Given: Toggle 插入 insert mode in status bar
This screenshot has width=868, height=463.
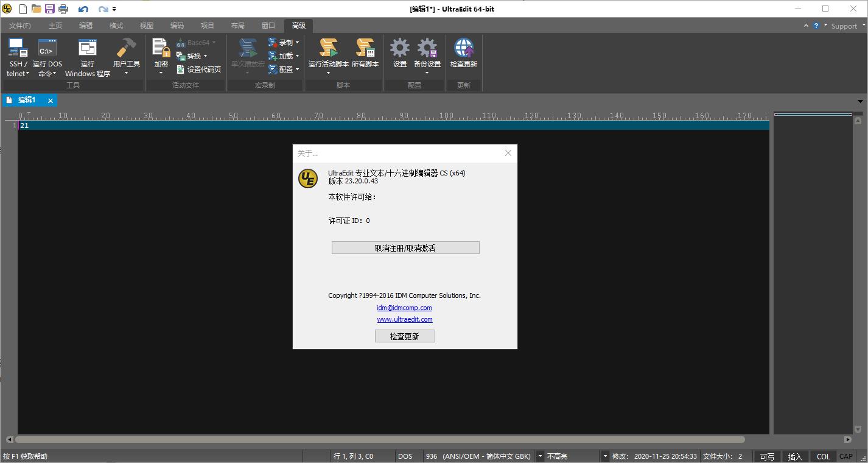Looking at the screenshot, I should [795, 456].
